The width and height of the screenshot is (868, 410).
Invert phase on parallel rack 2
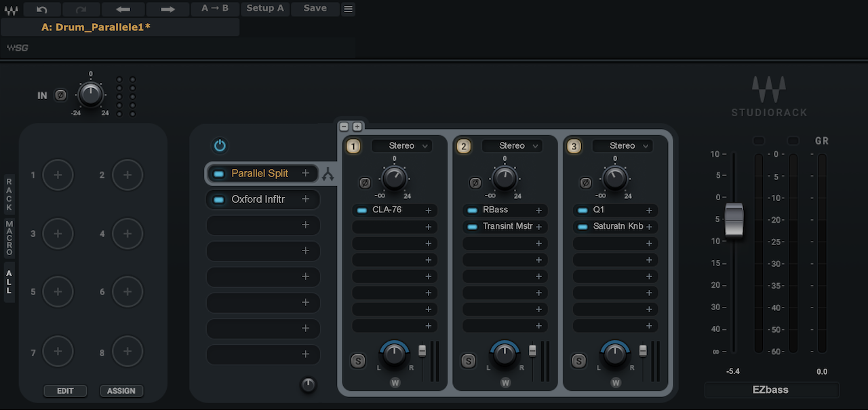475,183
